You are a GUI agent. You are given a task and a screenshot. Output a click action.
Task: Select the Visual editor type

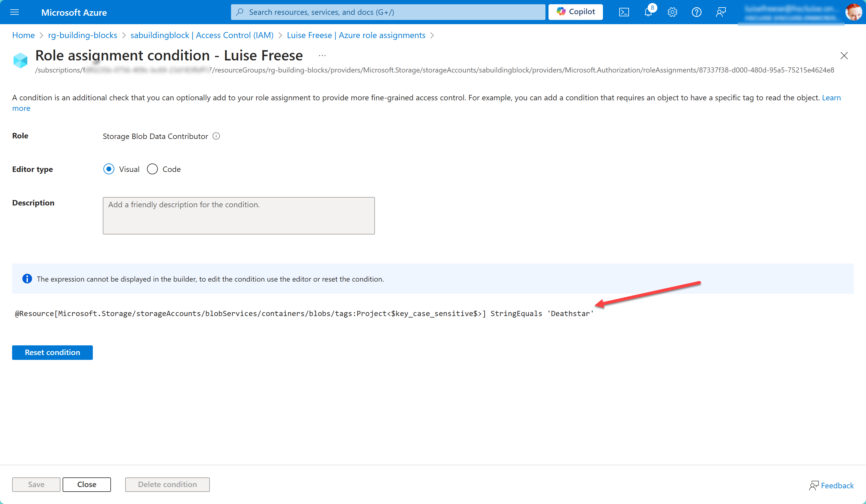point(109,169)
